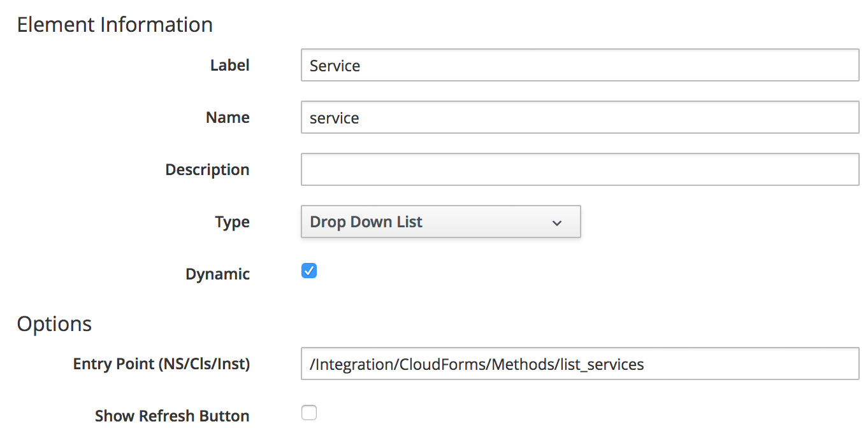
Task: Click the Label input field containing 'Service'
Action: coord(579,66)
